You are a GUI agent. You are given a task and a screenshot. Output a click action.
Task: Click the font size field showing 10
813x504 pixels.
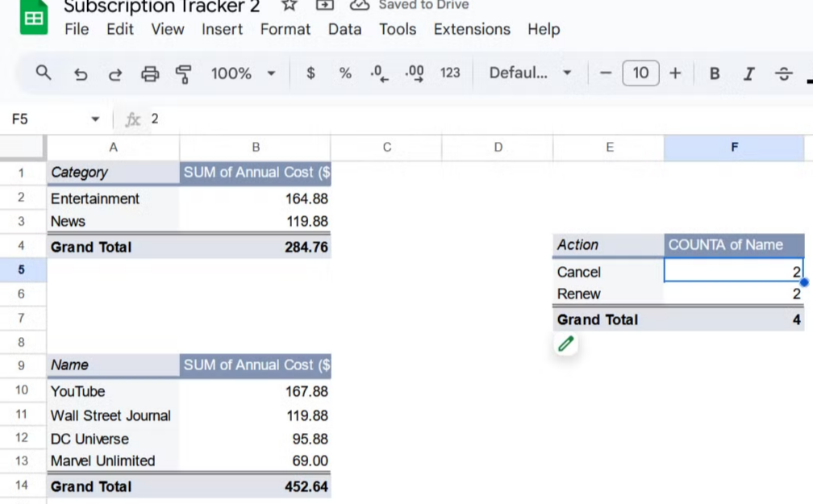tap(641, 73)
